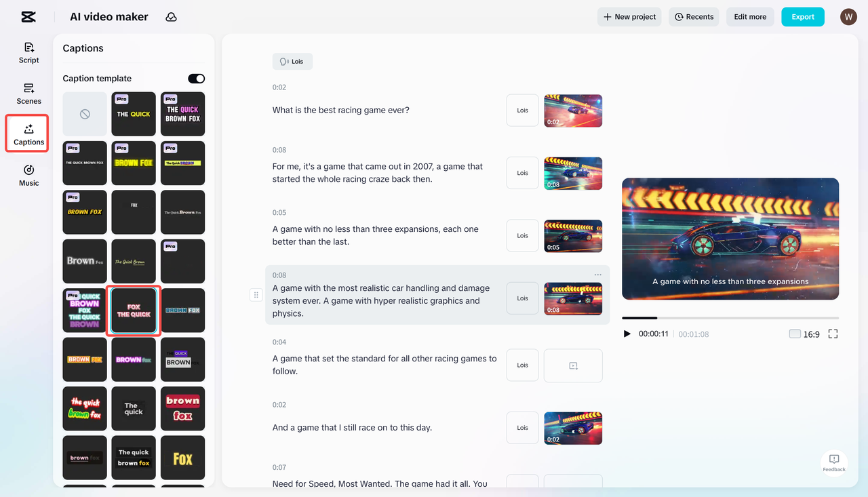The image size is (868, 497).
Task: Open the Music panel
Action: click(28, 176)
